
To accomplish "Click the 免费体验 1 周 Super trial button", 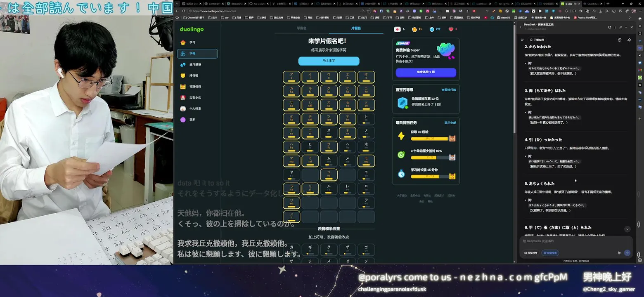I will pos(426,72).
